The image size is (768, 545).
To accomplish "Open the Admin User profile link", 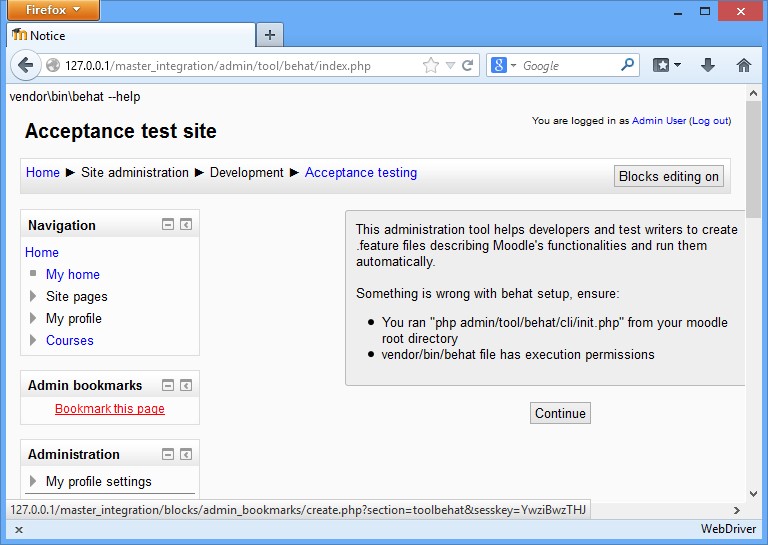I will [x=659, y=120].
